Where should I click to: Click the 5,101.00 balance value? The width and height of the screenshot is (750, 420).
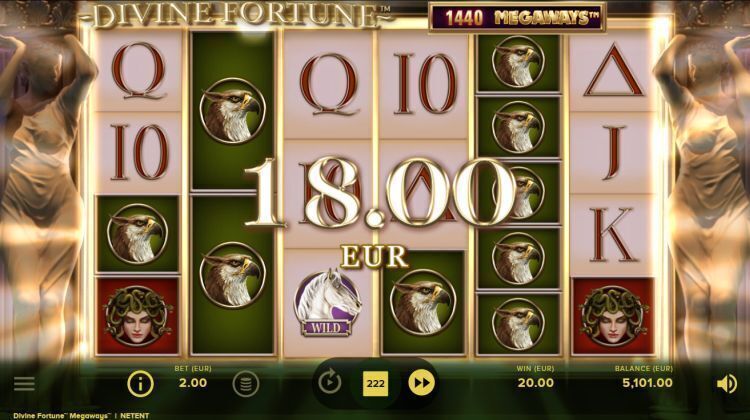pos(647,383)
